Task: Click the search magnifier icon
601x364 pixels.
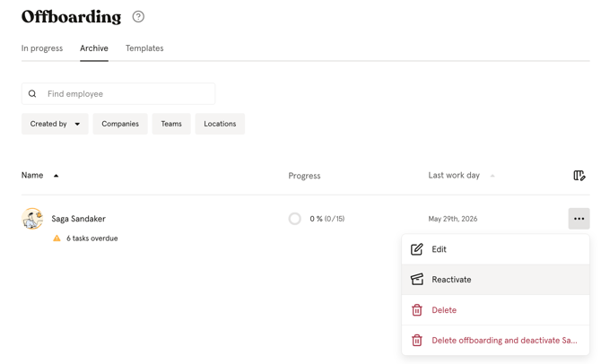Action: [32, 94]
